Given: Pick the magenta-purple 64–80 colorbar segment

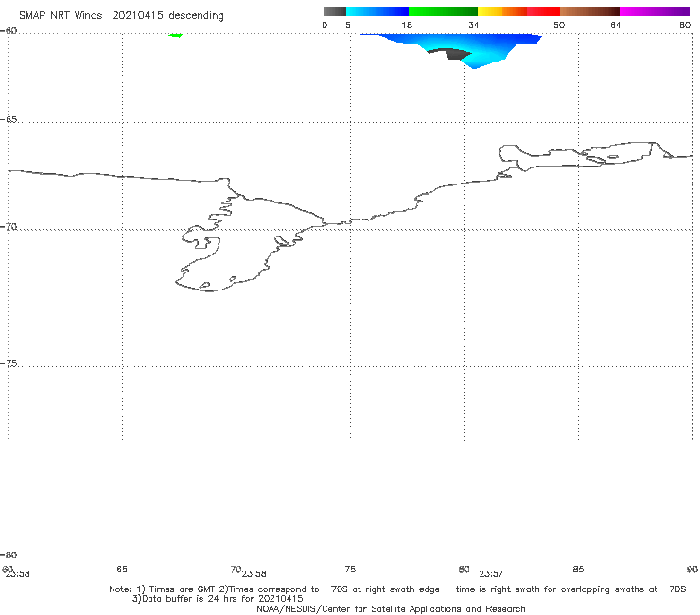Looking at the screenshot, I should (655, 11).
